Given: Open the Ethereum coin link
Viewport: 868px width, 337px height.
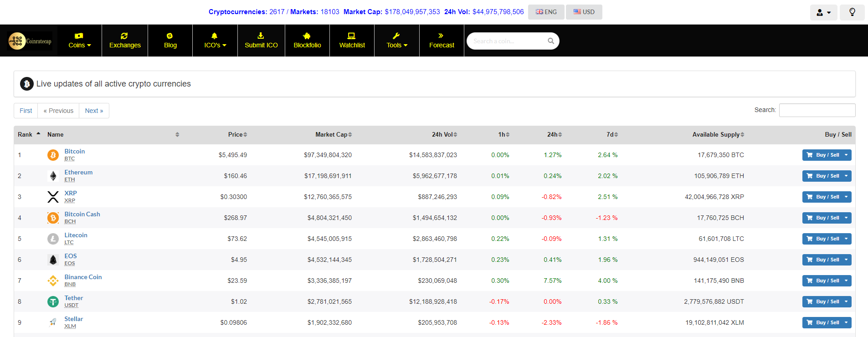Looking at the screenshot, I should (78, 172).
